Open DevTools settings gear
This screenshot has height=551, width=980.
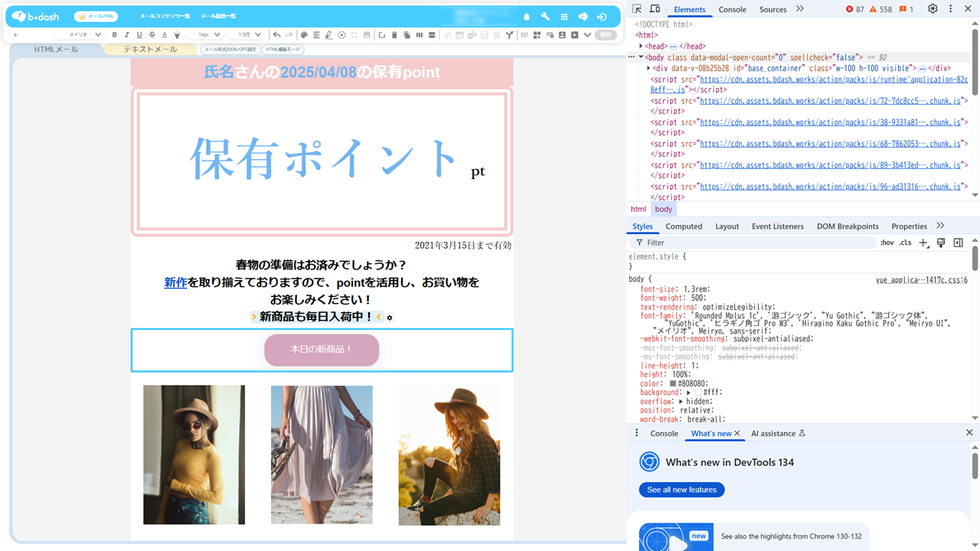[933, 8]
